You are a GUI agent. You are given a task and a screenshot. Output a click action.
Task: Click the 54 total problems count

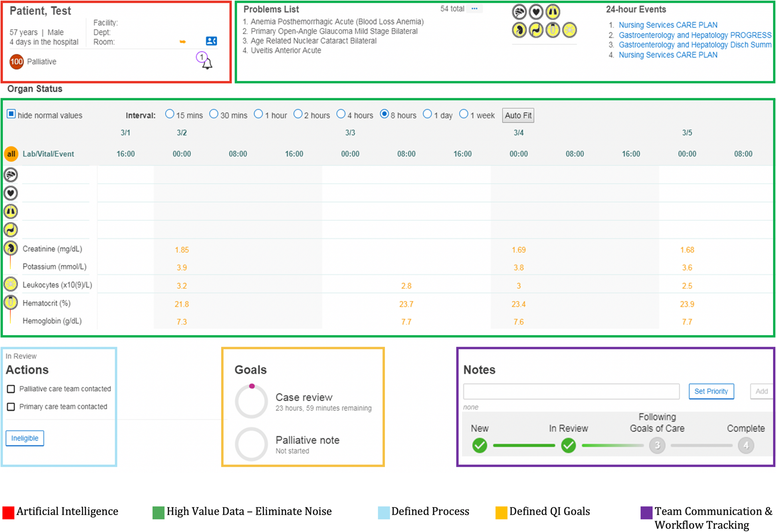(x=452, y=8)
